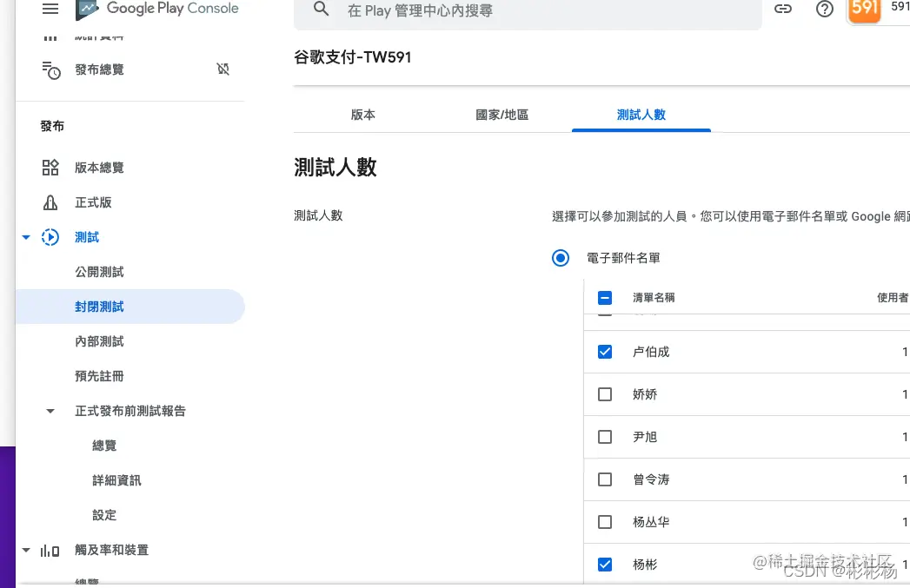Uncheck the 卢伯成 checkbox
The height and width of the screenshot is (588, 910).
tap(605, 352)
